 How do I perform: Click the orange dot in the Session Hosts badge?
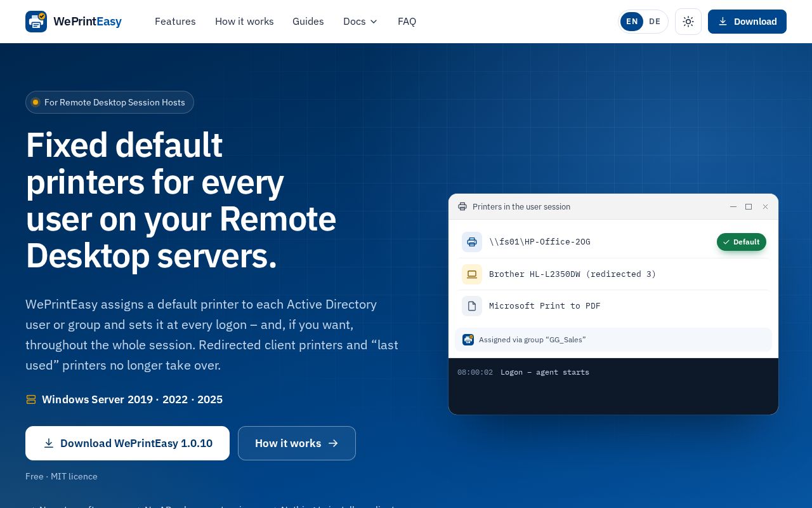pyautogui.click(x=36, y=102)
